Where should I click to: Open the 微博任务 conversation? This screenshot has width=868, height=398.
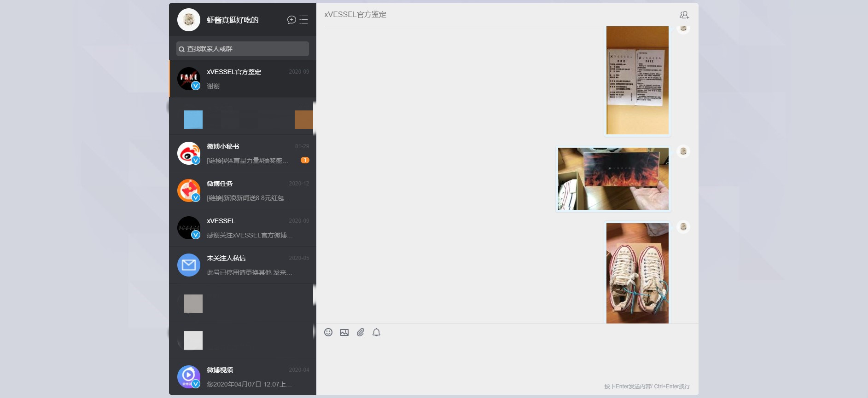pos(243,190)
